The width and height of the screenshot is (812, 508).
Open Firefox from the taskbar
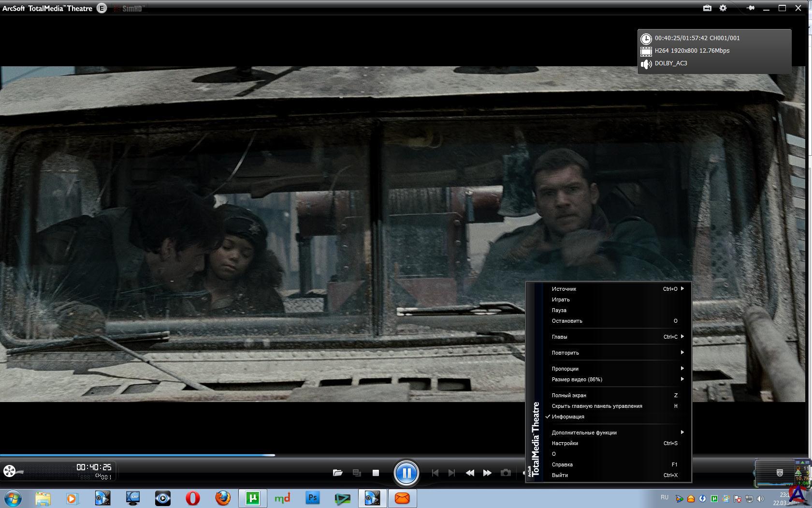pyautogui.click(x=223, y=498)
